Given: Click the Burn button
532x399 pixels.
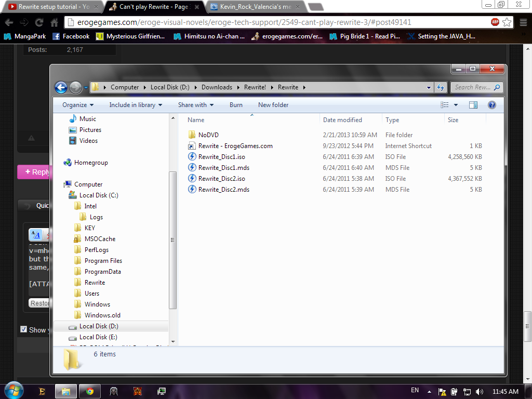Looking at the screenshot, I should 236,105.
